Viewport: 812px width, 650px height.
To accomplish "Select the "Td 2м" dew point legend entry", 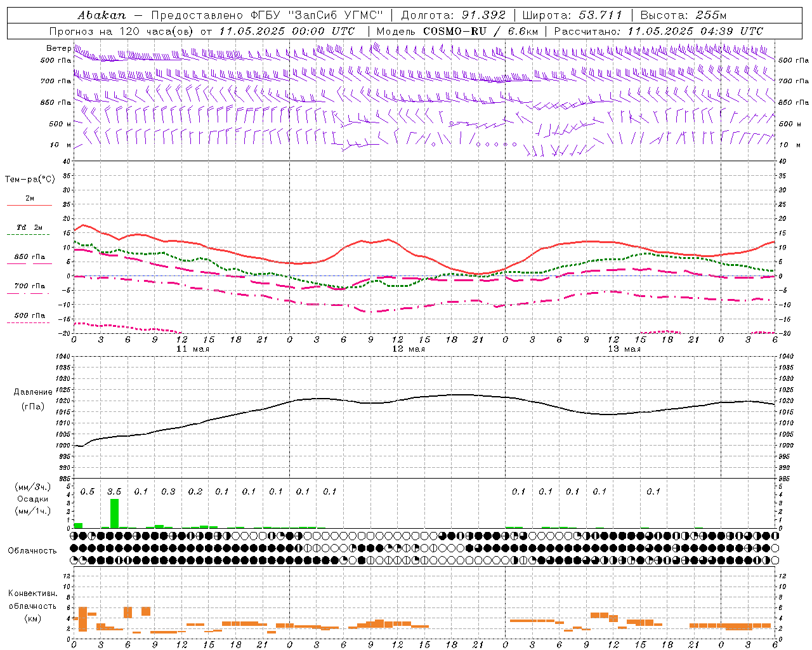I will [x=29, y=227].
